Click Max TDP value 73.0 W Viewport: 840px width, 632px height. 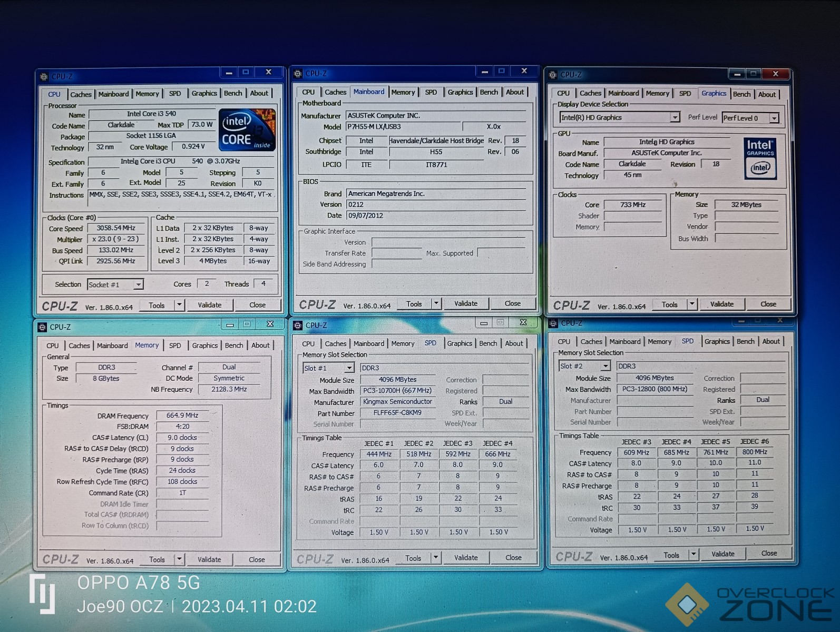(202, 125)
